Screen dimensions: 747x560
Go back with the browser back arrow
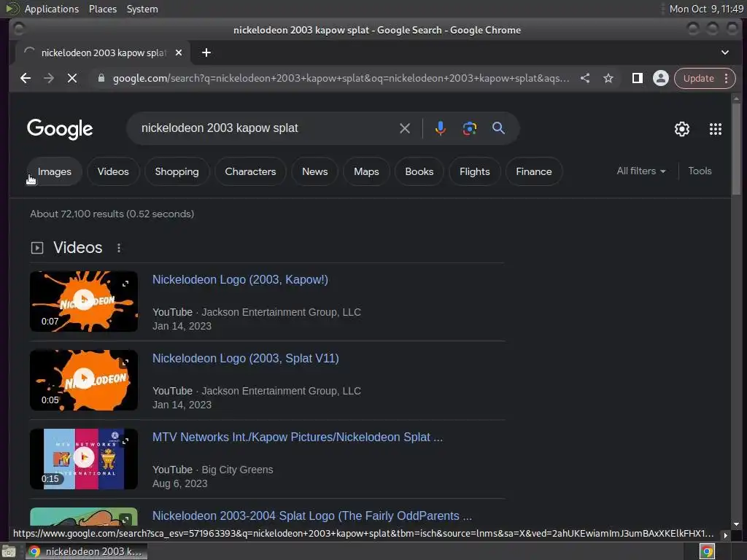click(26, 78)
